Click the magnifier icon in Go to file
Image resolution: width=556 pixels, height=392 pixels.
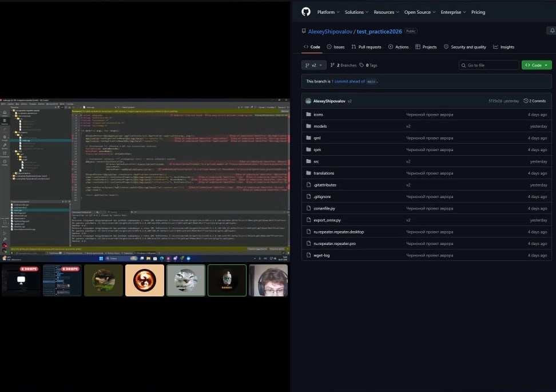coord(463,65)
